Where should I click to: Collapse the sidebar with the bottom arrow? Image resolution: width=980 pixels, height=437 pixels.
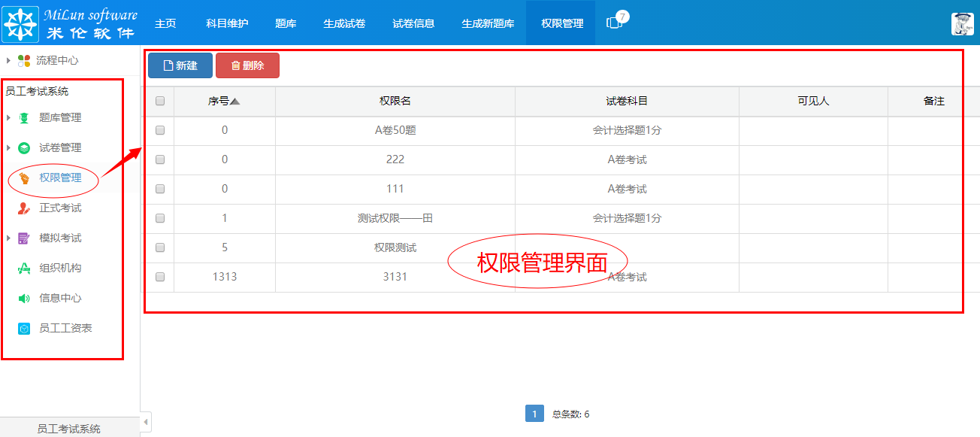(x=144, y=422)
